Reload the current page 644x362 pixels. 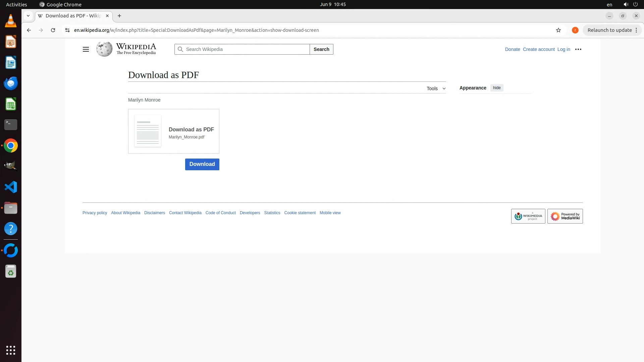(x=53, y=30)
